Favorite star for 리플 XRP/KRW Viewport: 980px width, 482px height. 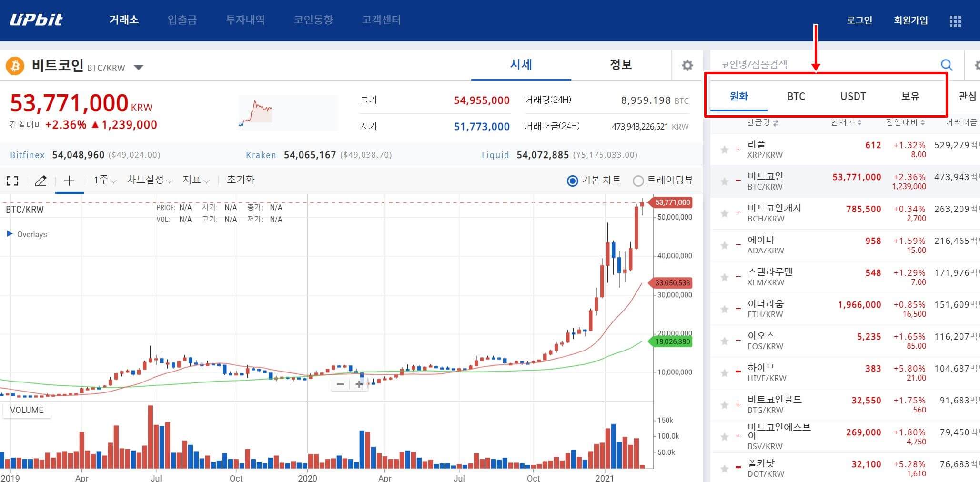(725, 150)
